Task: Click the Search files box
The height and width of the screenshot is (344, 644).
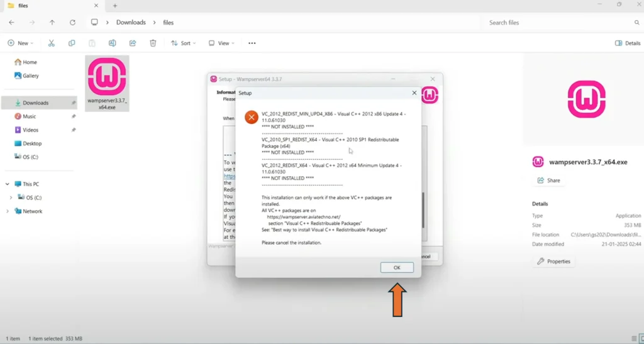Action: 559,23
